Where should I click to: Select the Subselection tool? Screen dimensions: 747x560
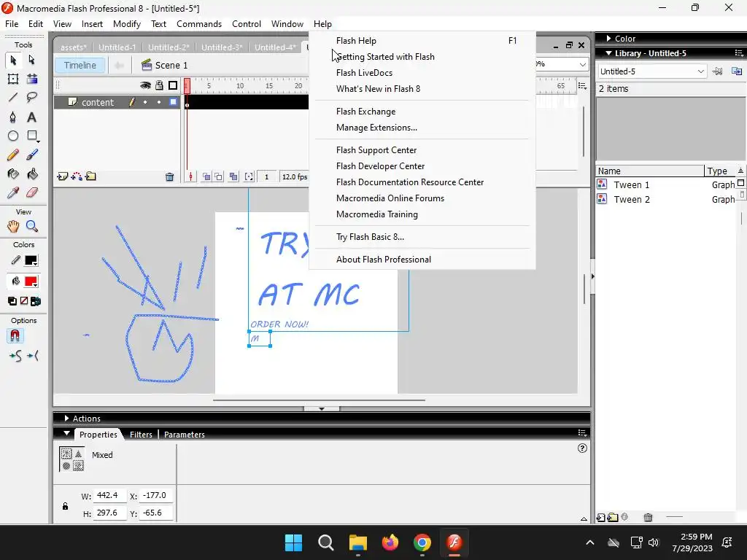click(x=32, y=60)
